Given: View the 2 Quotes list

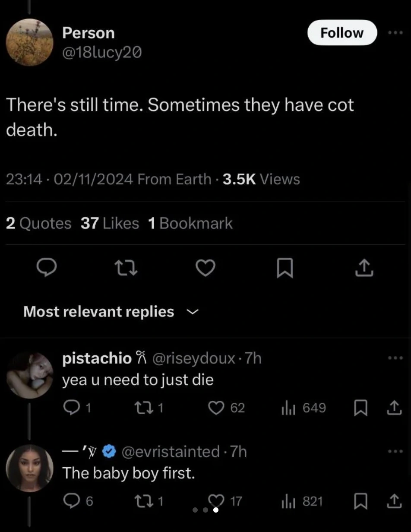Looking at the screenshot, I should (39, 223).
